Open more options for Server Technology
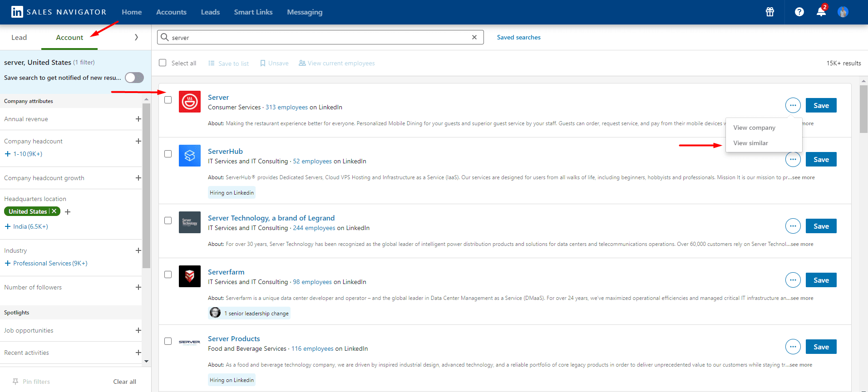Image resolution: width=868 pixels, height=392 pixels. point(793,226)
